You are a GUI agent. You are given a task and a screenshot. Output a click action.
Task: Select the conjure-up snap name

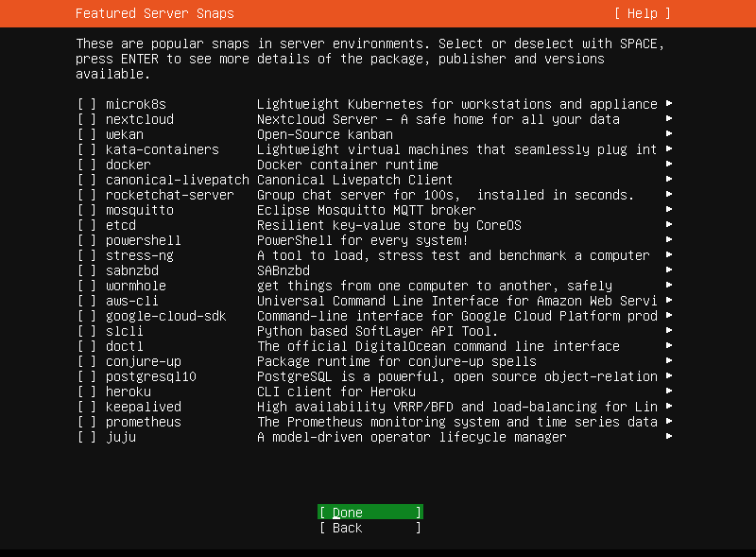[144, 361]
